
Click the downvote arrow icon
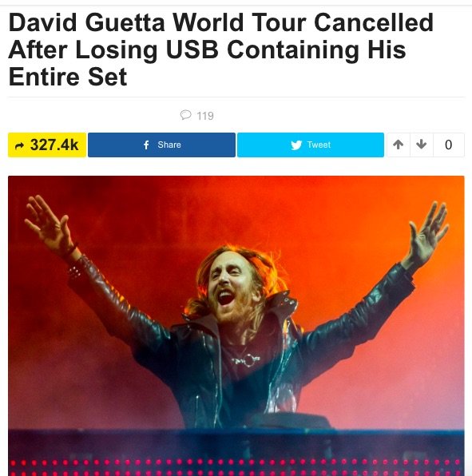(422, 145)
